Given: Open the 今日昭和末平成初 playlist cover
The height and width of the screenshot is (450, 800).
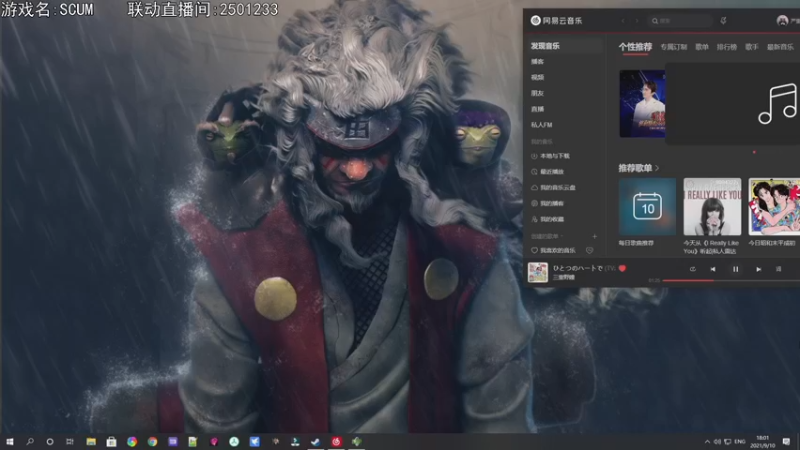Looking at the screenshot, I should point(774,207).
